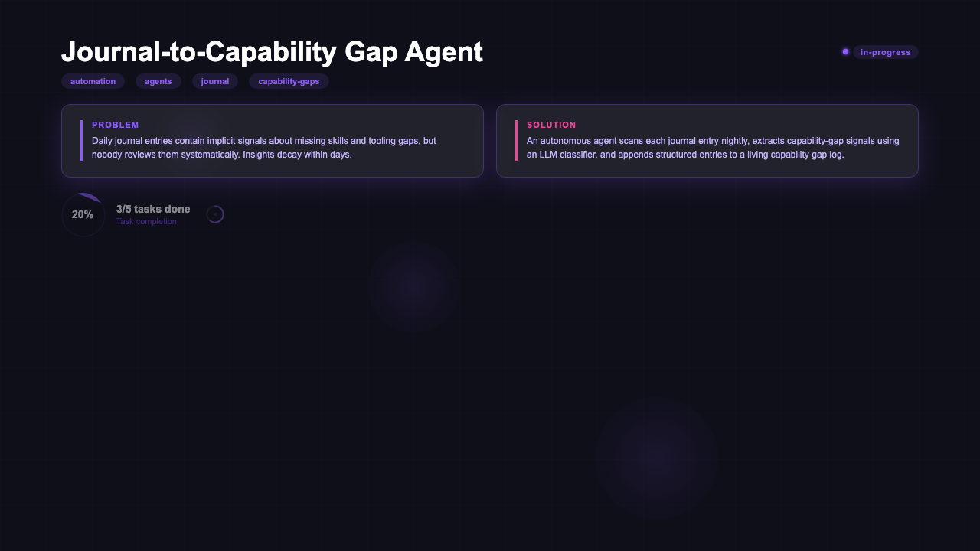Viewport: 980px width, 551px height.
Task: Select the SOLUTION section accent bar
Action: point(518,141)
